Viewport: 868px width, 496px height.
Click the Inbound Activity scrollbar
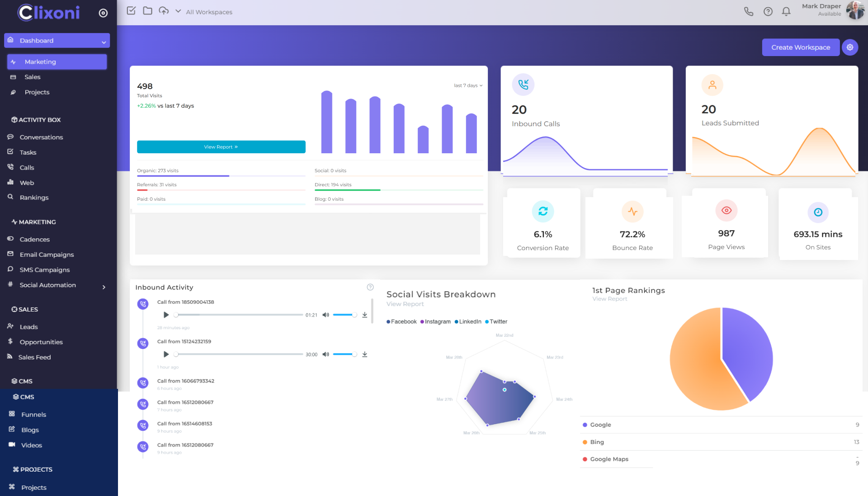click(372, 311)
